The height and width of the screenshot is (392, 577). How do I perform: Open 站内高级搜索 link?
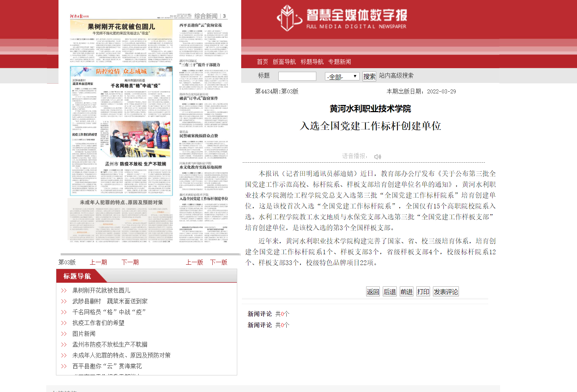pos(396,76)
